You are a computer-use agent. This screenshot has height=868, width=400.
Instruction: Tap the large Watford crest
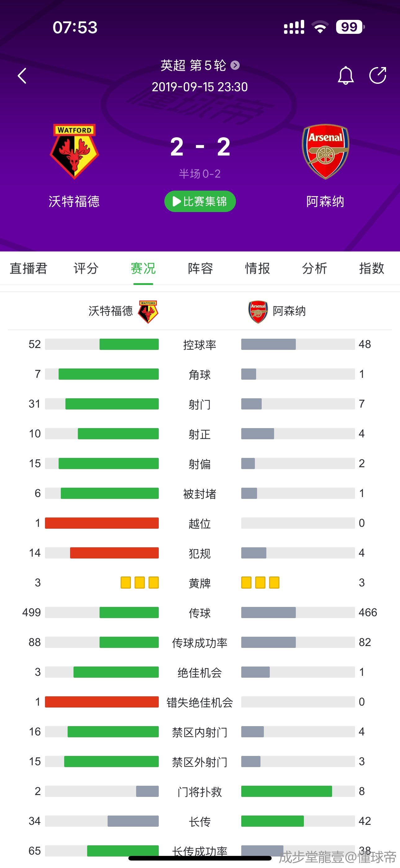click(x=74, y=151)
